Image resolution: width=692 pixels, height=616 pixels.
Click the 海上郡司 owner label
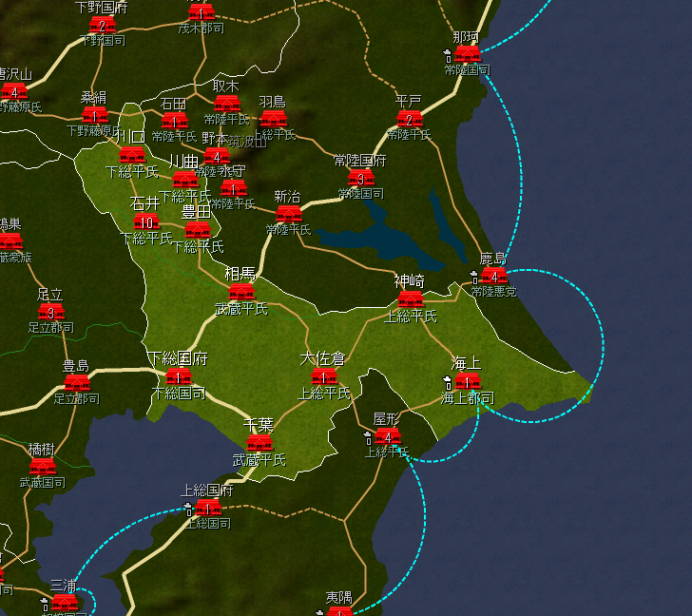[468, 398]
